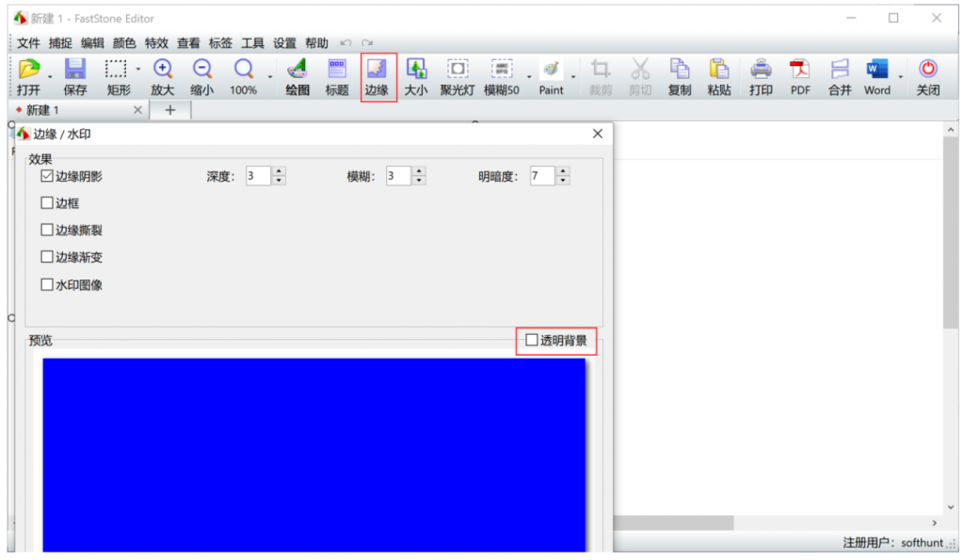The height and width of the screenshot is (560, 964).
Task: Uncheck the 边缘阴影 checkbox
Action: tap(47, 176)
